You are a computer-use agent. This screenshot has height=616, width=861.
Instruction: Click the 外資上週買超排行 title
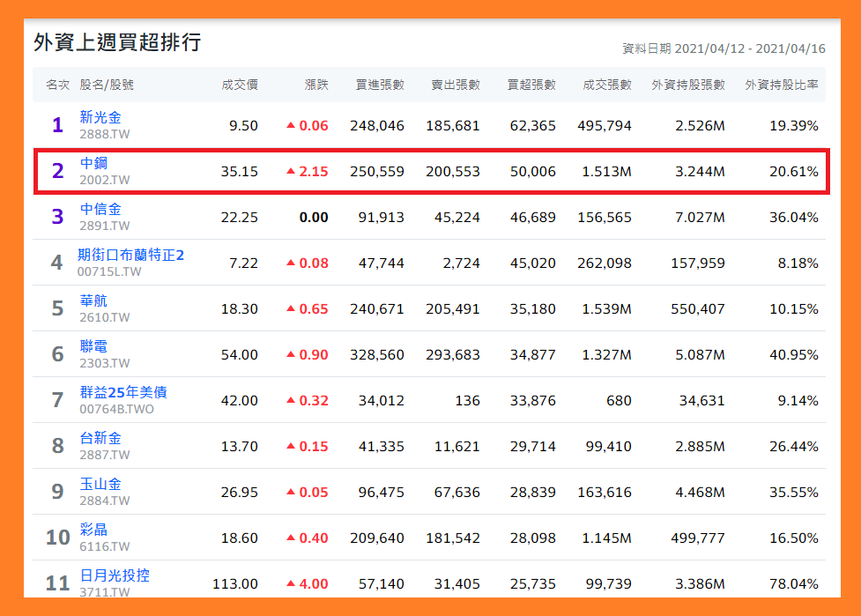(117, 42)
